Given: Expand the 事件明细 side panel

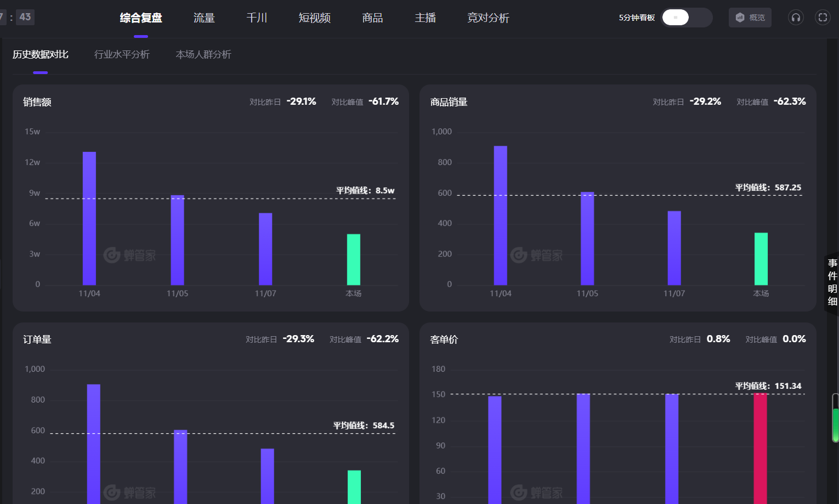Looking at the screenshot, I should (832, 282).
